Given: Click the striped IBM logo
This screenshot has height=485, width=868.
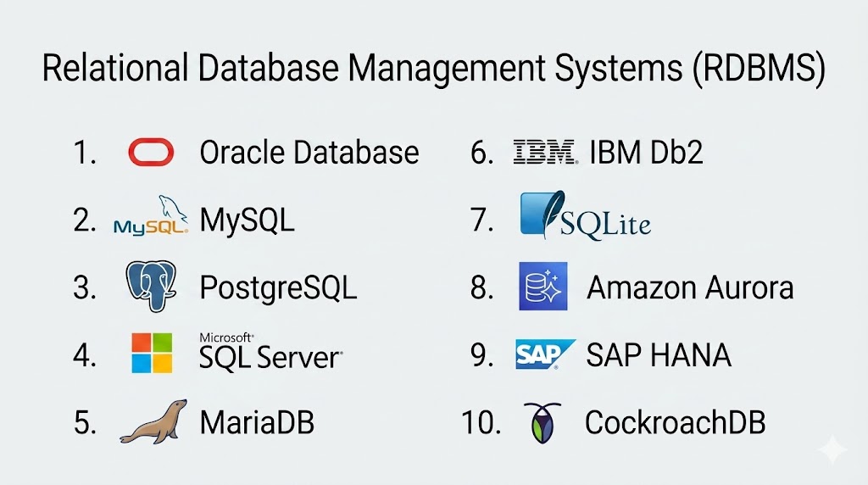Looking at the screenshot, I should (x=544, y=153).
